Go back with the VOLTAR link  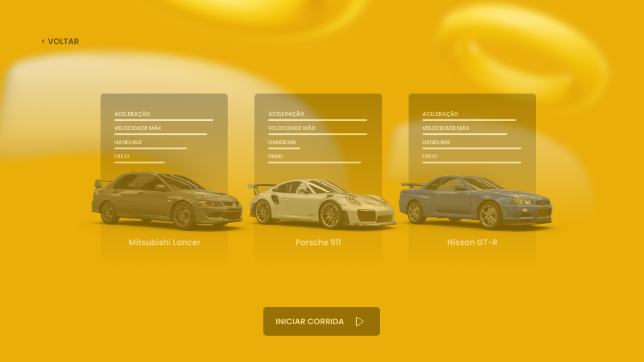point(60,41)
